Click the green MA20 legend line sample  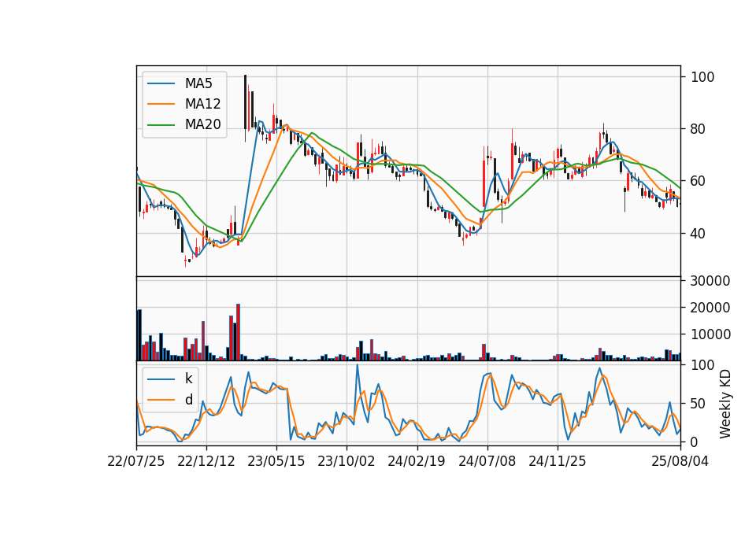click(161, 125)
